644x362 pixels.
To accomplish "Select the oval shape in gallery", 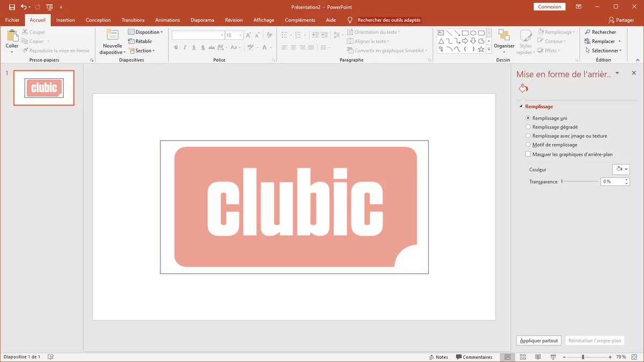I will pyautogui.click(x=473, y=33).
